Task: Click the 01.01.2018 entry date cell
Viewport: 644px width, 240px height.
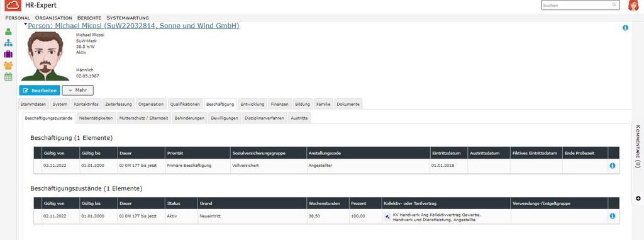Action: [x=449, y=166]
